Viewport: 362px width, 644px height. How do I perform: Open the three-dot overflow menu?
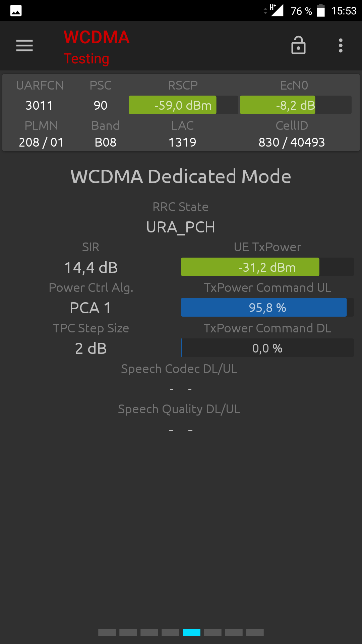click(341, 46)
